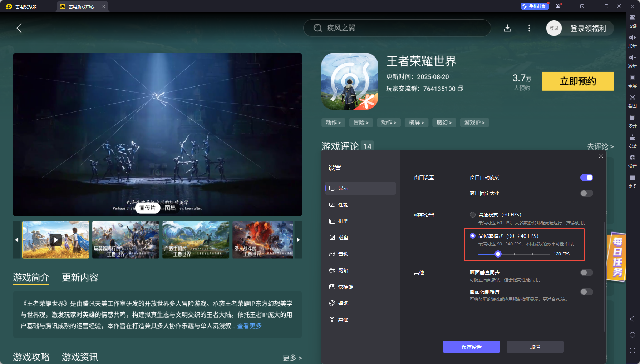Open the three-dot more options menu
This screenshot has height=364, width=640.
pyautogui.click(x=529, y=28)
